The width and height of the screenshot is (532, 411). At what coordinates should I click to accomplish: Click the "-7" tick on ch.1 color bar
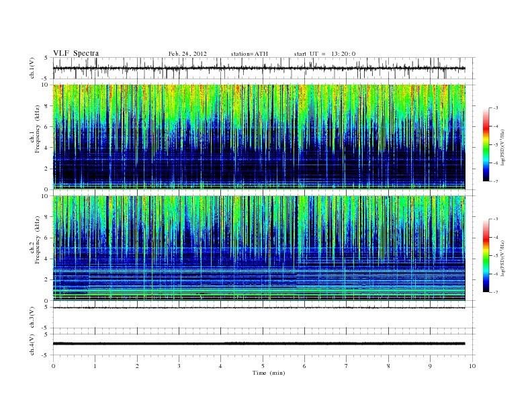click(496, 181)
